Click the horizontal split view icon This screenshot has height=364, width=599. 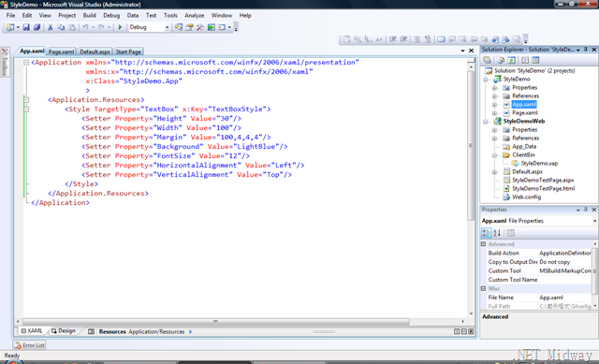pyautogui.click(x=464, y=331)
